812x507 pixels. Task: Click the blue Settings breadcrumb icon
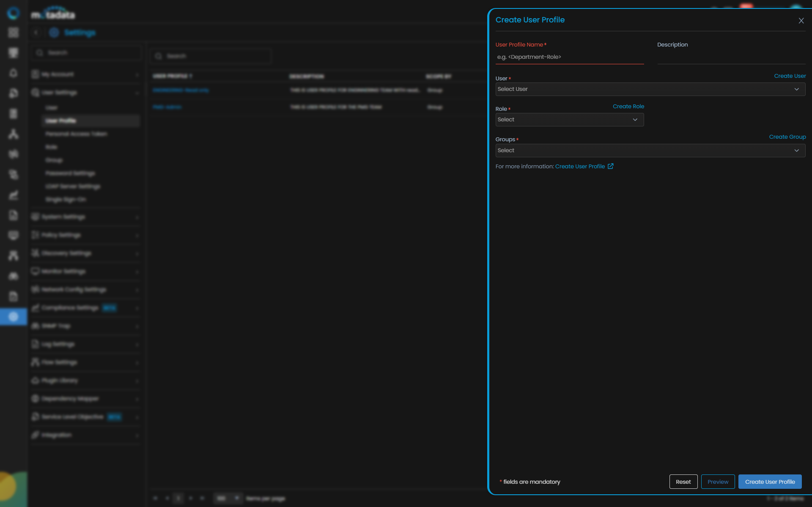pyautogui.click(x=54, y=33)
